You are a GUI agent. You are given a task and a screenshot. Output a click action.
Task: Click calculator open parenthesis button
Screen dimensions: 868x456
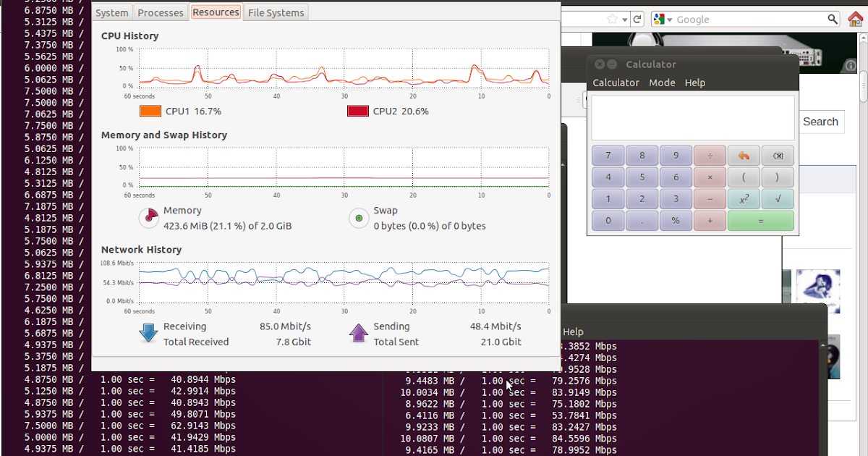pos(744,177)
